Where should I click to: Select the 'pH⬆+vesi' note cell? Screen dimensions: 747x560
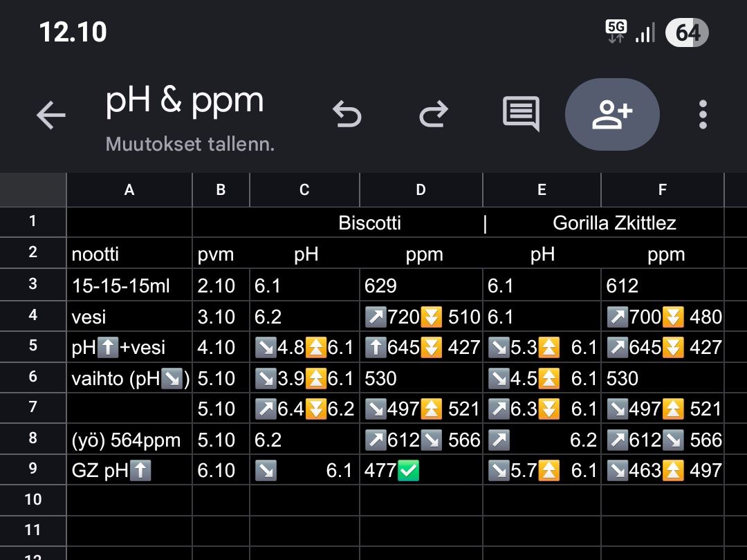pyautogui.click(x=129, y=347)
